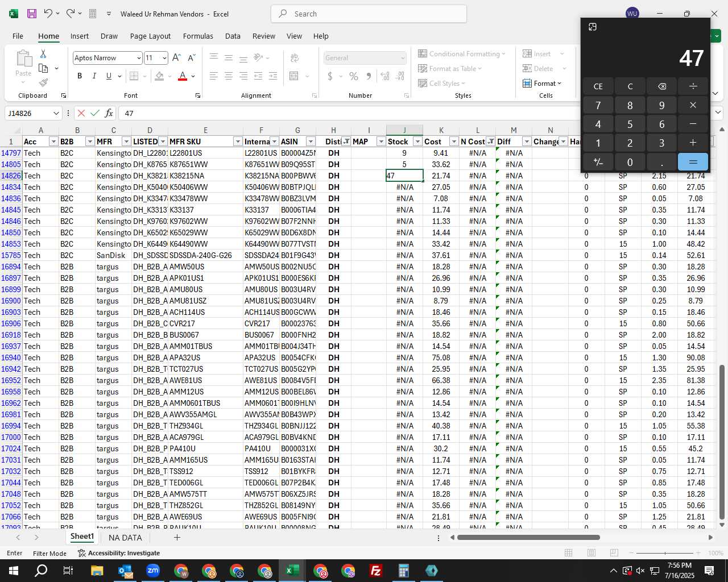Switch to Page Layout tab

pos(150,36)
